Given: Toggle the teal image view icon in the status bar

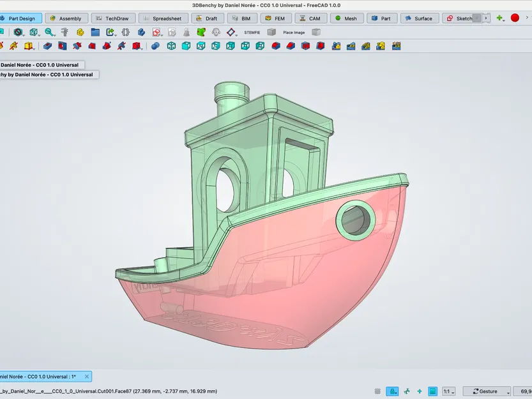Looking at the screenshot, I should coord(432,391).
